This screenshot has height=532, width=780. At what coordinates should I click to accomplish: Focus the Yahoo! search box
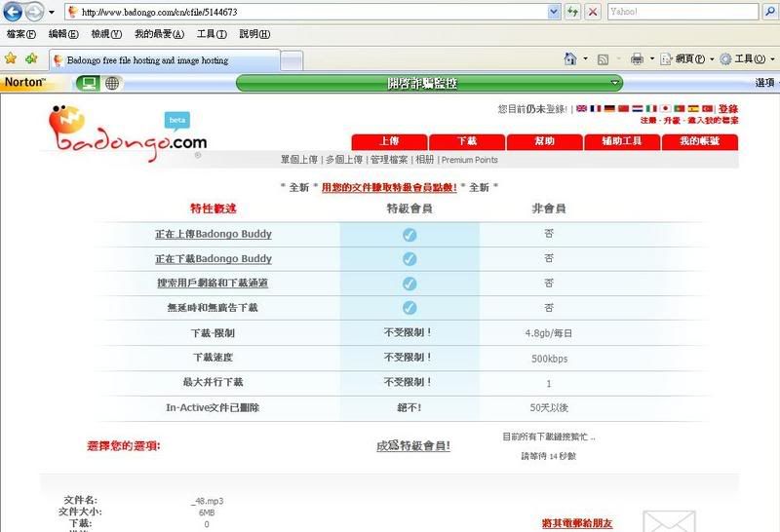pyautogui.click(x=682, y=12)
